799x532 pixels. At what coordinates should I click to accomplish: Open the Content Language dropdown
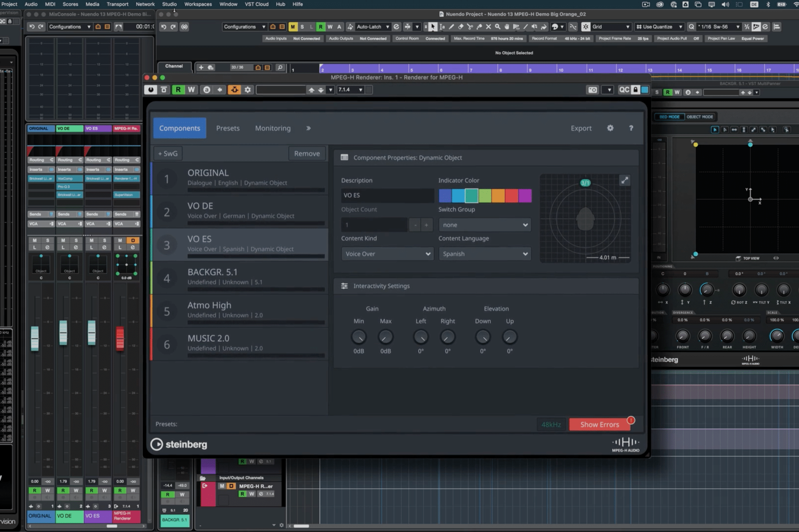(485, 254)
